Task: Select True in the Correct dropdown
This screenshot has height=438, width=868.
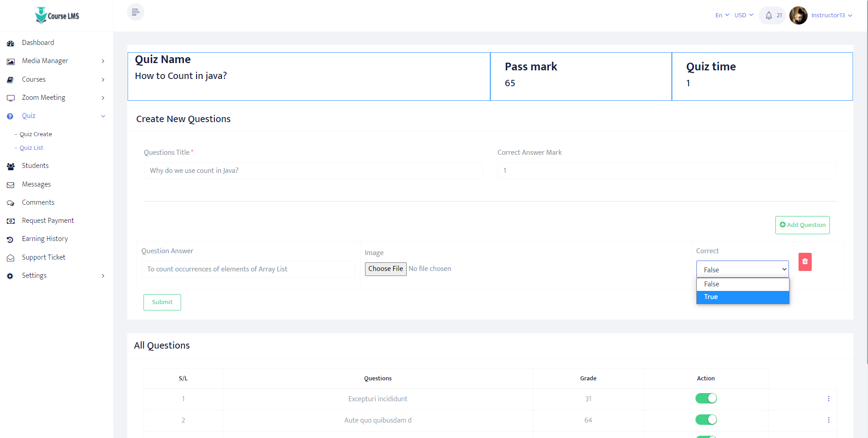Action: click(x=742, y=297)
